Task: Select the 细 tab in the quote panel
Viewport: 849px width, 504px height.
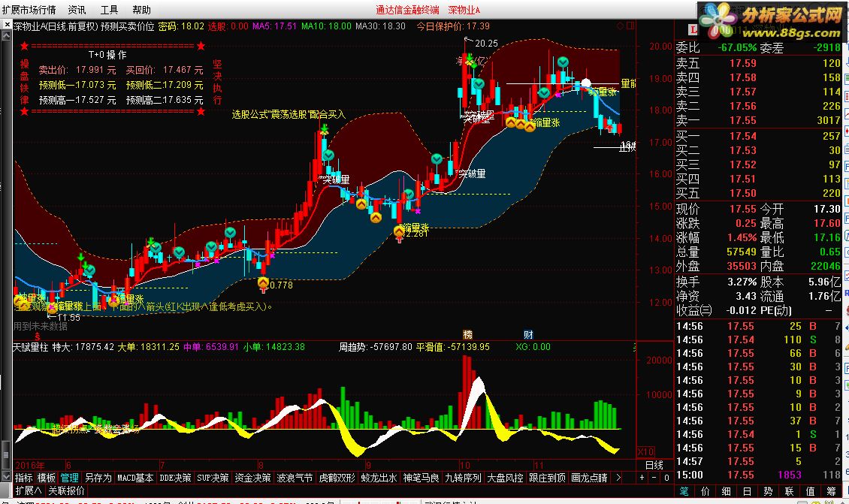Action: pyautogui.click(x=726, y=491)
